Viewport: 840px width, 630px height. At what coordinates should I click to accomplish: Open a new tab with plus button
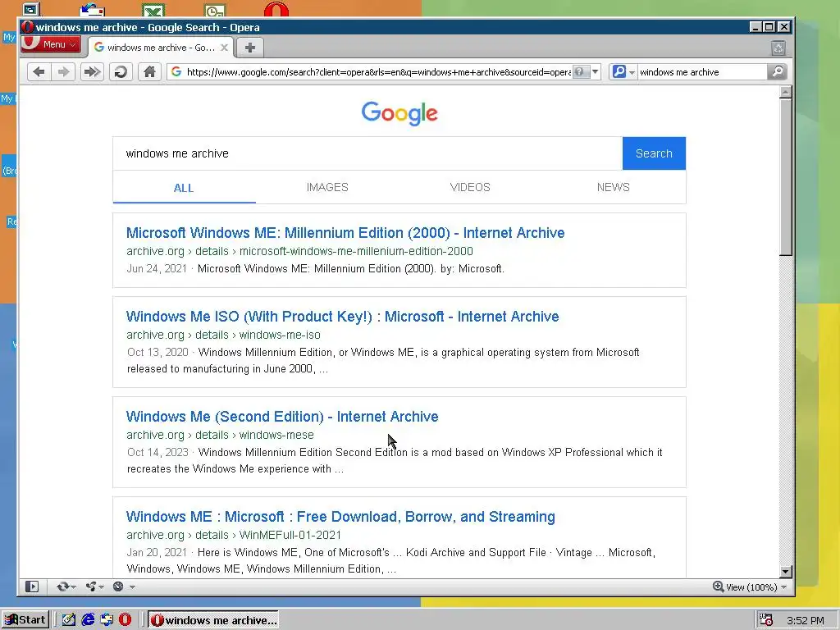(x=250, y=48)
